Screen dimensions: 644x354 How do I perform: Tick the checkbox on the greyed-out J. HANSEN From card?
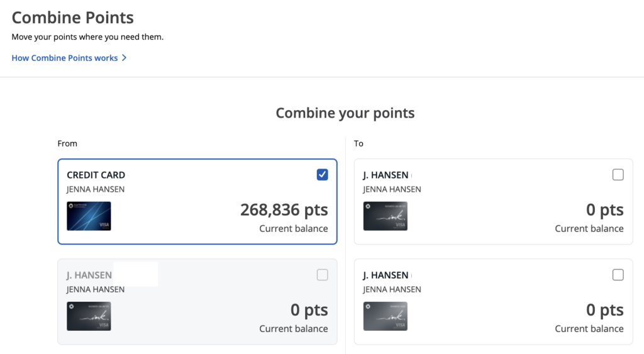(322, 275)
